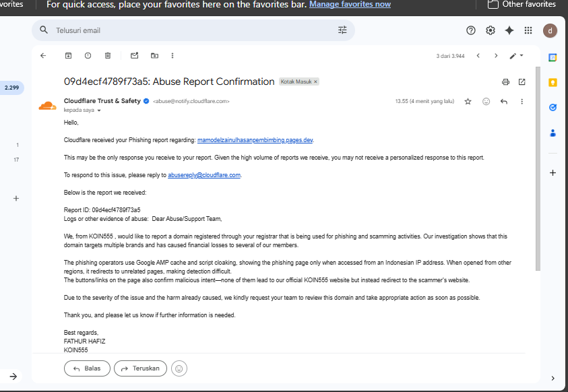Viewport: 568px width, 392px height.
Task: Open search filter options
Action: (342, 30)
